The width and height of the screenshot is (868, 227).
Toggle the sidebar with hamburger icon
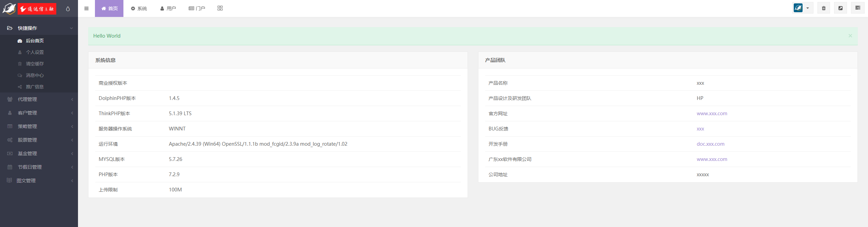pos(86,8)
